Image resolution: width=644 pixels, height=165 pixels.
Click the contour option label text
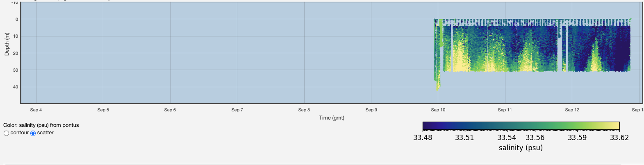point(20,133)
